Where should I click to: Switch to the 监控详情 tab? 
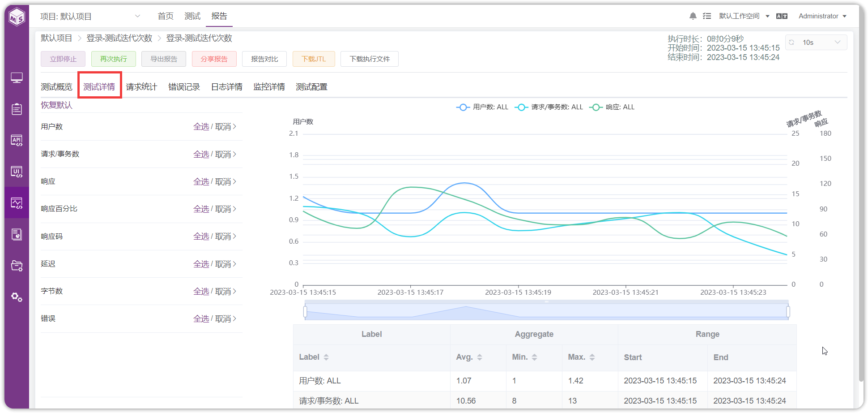coord(269,87)
